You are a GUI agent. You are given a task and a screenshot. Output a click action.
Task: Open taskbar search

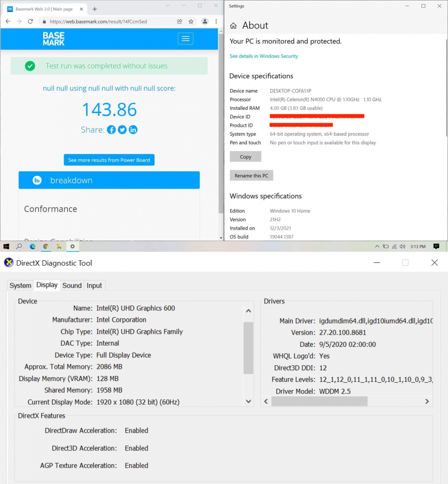pyautogui.click(x=19, y=246)
